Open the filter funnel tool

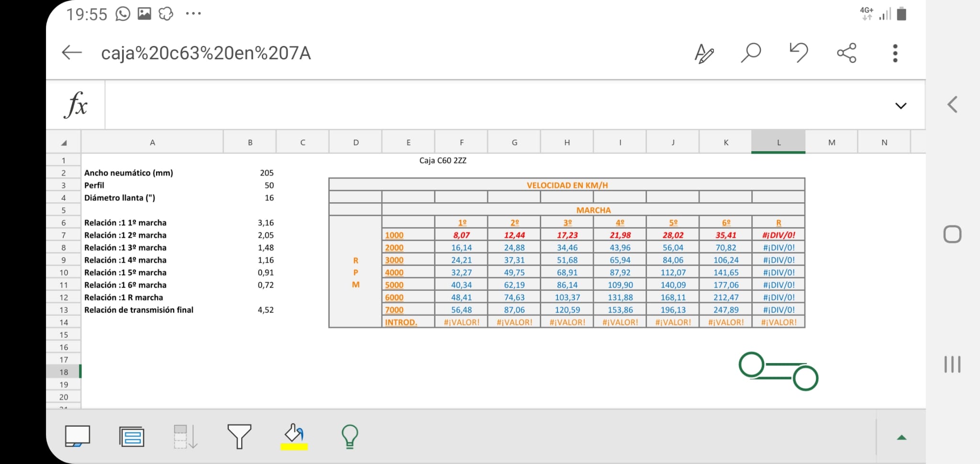coord(239,436)
